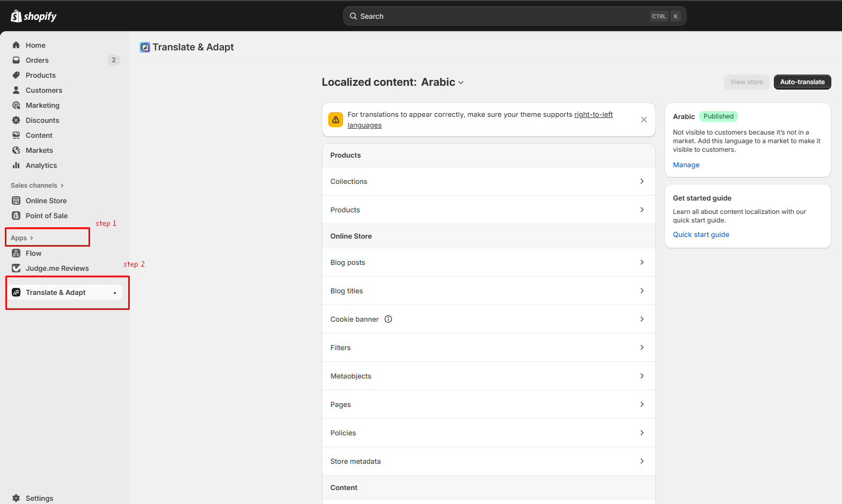This screenshot has height=504, width=842.
Task: Click the Judge.me Reviews app icon
Action: [16, 268]
